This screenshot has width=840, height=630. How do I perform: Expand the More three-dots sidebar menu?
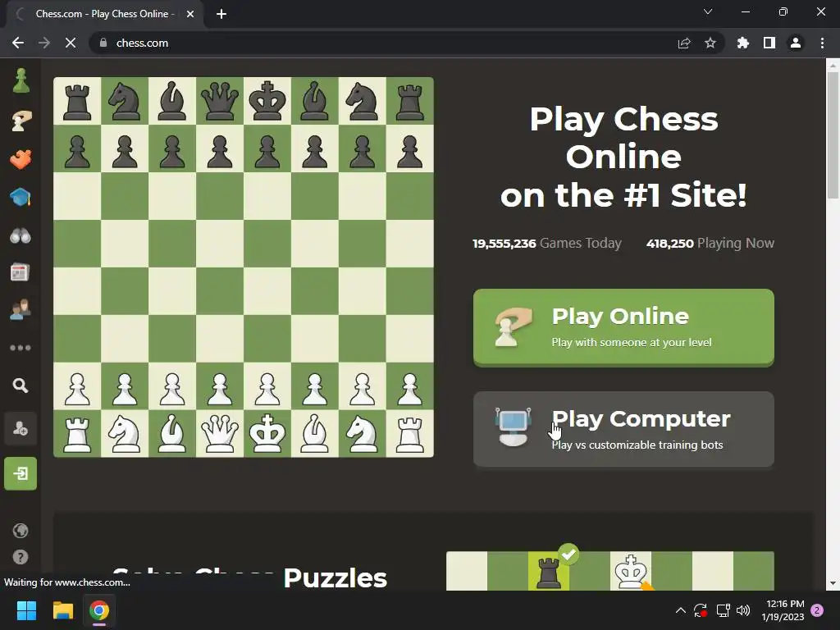tap(21, 348)
